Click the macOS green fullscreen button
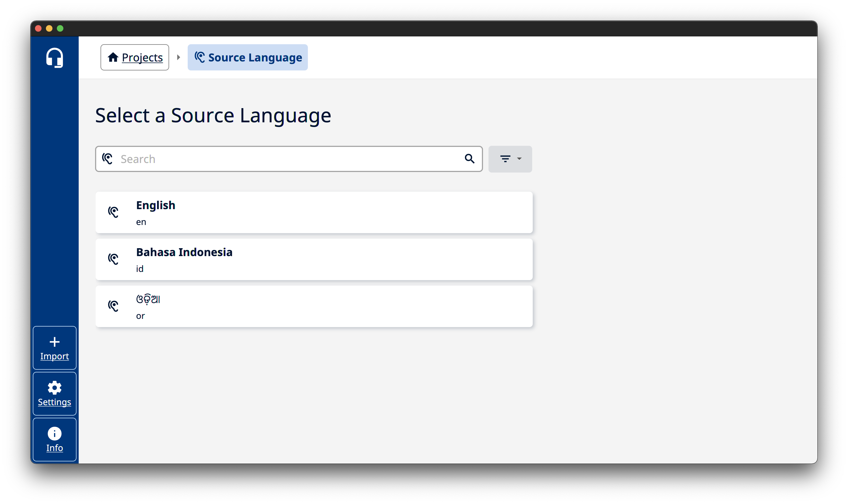848x504 pixels. [60, 28]
